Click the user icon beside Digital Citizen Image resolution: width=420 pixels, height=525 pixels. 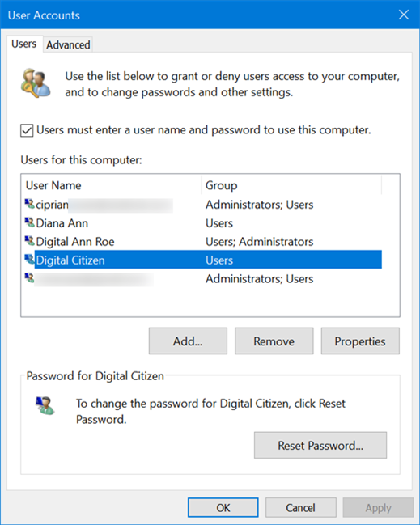coord(29,259)
